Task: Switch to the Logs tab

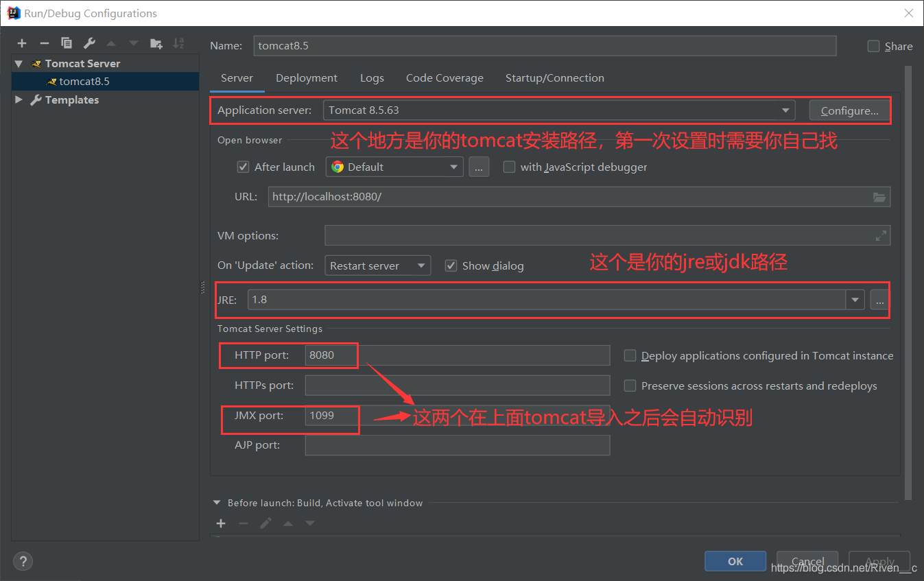Action: (372, 78)
